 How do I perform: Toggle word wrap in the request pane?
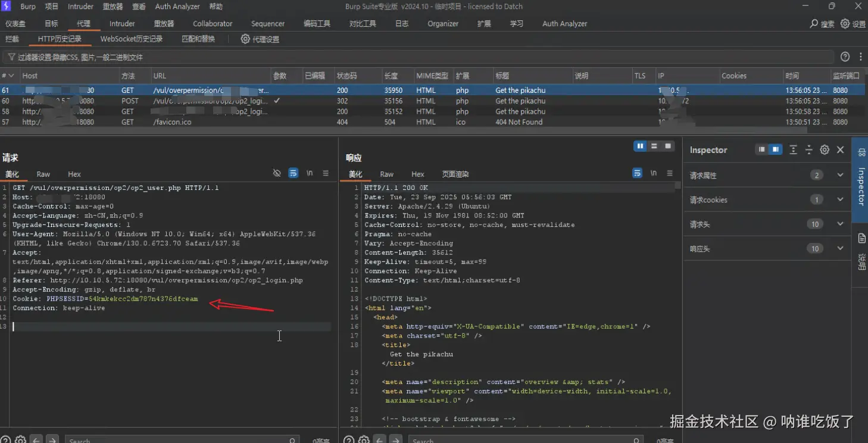(x=293, y=173)
